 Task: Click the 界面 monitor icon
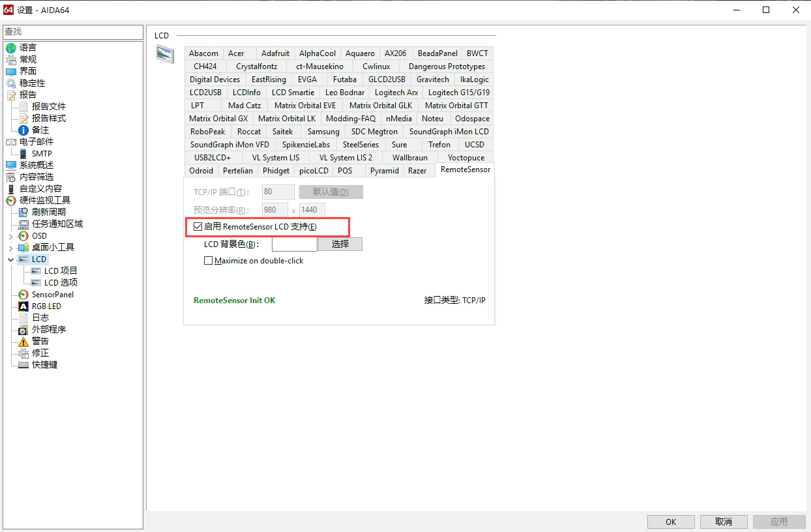(10, 71)
